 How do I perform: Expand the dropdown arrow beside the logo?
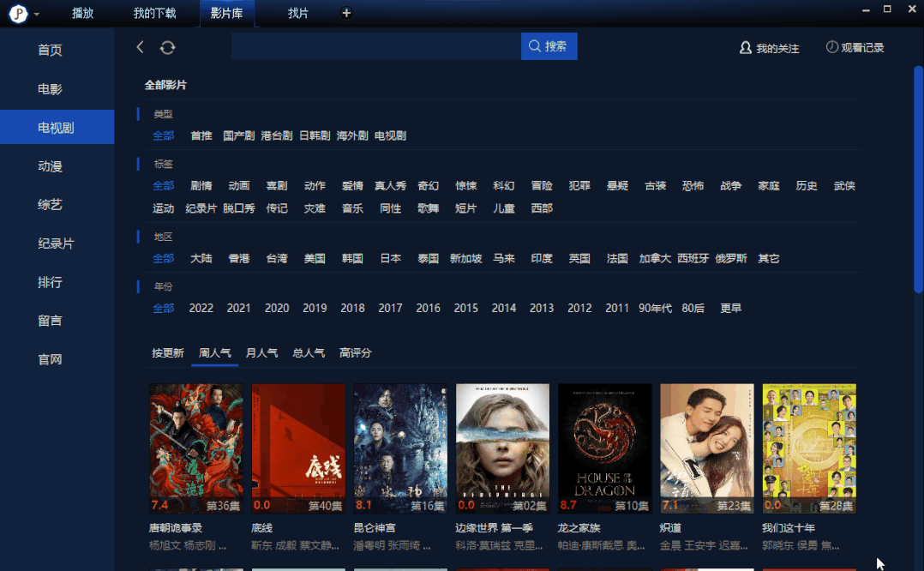37,14
